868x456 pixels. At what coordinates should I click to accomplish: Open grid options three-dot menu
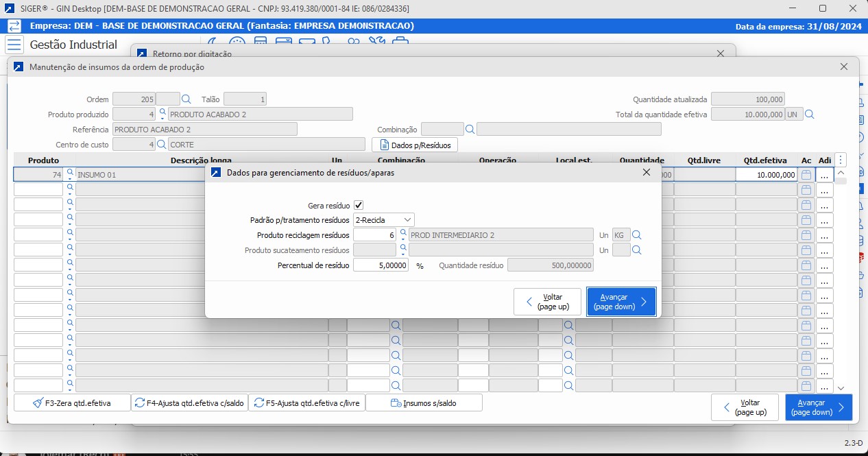click(841, 160)
